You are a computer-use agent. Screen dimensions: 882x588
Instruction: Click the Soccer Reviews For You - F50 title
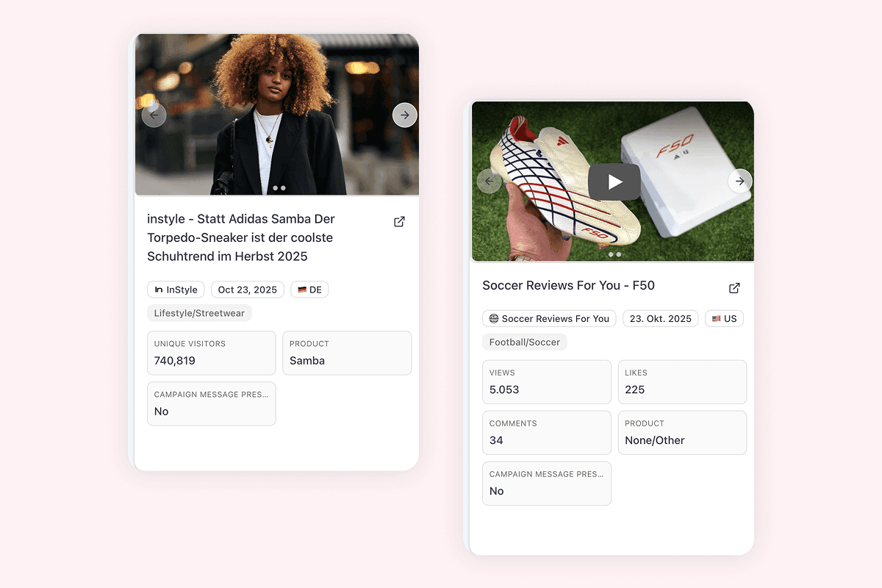tap(568, 285)
